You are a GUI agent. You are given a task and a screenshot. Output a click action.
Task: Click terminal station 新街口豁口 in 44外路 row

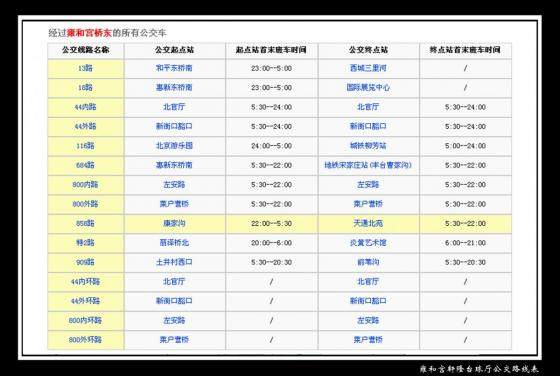[x=368, y=126]
